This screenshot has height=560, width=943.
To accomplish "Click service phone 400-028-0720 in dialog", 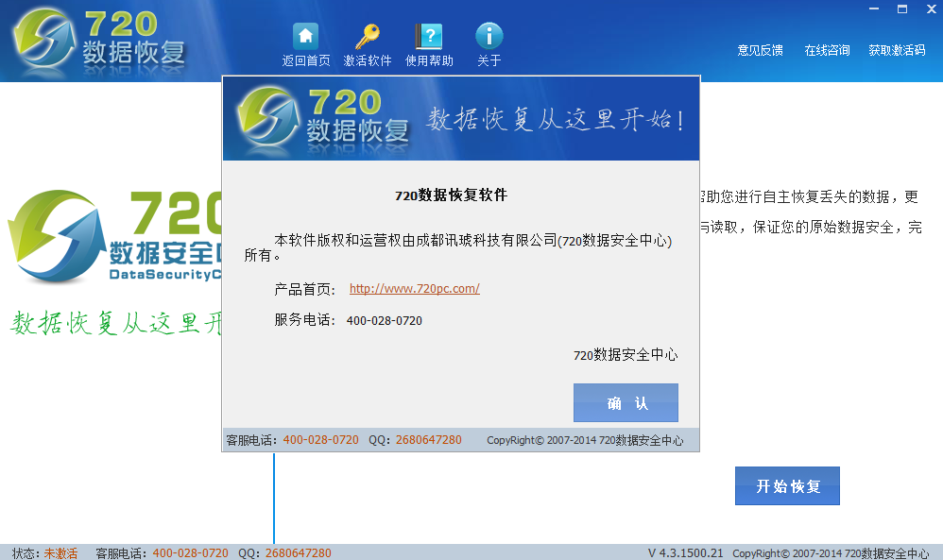I will [385, 321].
